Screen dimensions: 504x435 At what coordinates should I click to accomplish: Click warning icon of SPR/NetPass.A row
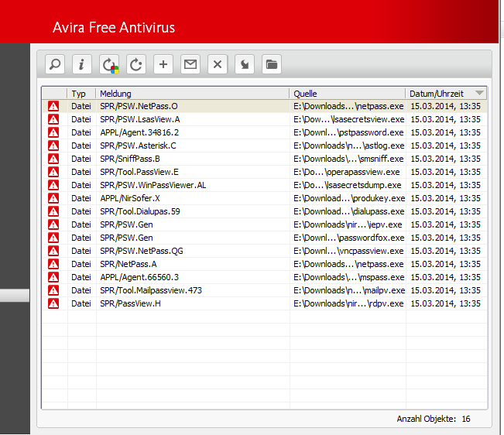tap(53, 264)
